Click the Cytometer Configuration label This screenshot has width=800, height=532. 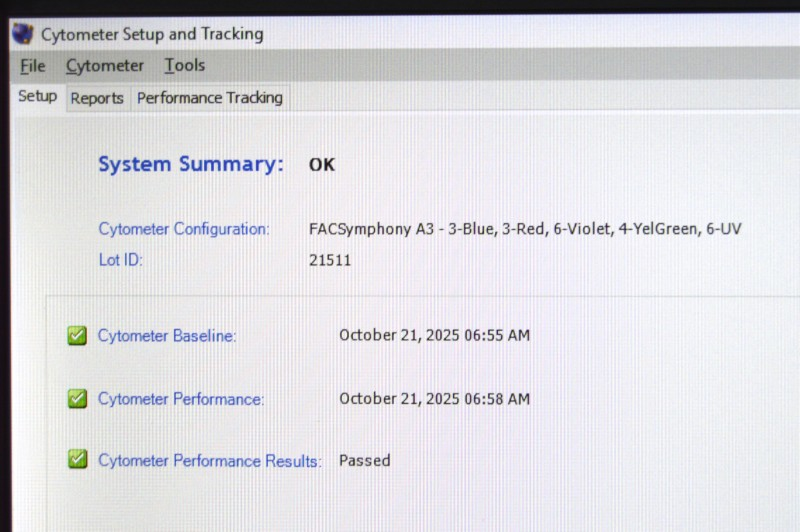pyautogui.click(x=184, y=229)
